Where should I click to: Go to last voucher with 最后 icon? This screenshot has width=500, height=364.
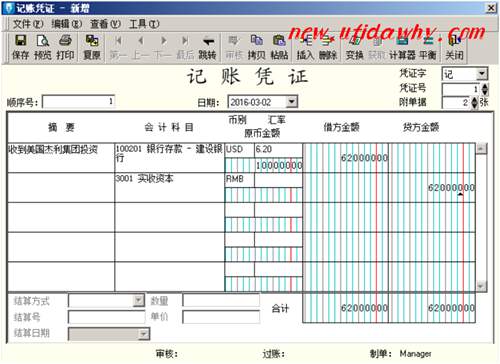tap(185, 47)
